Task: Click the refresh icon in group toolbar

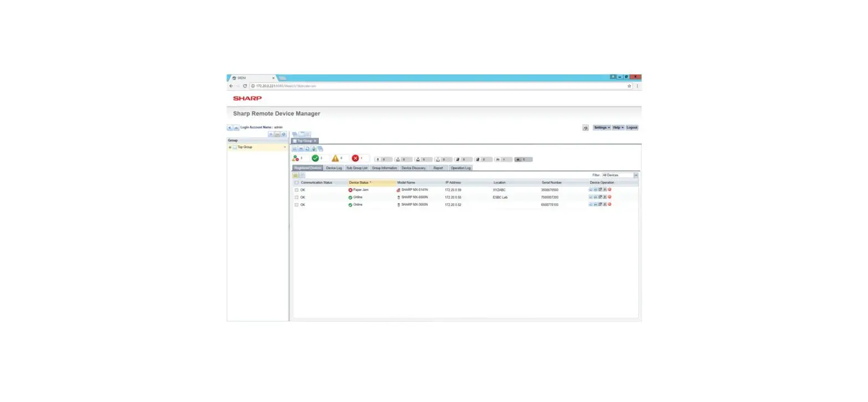Action: [307, 149]
